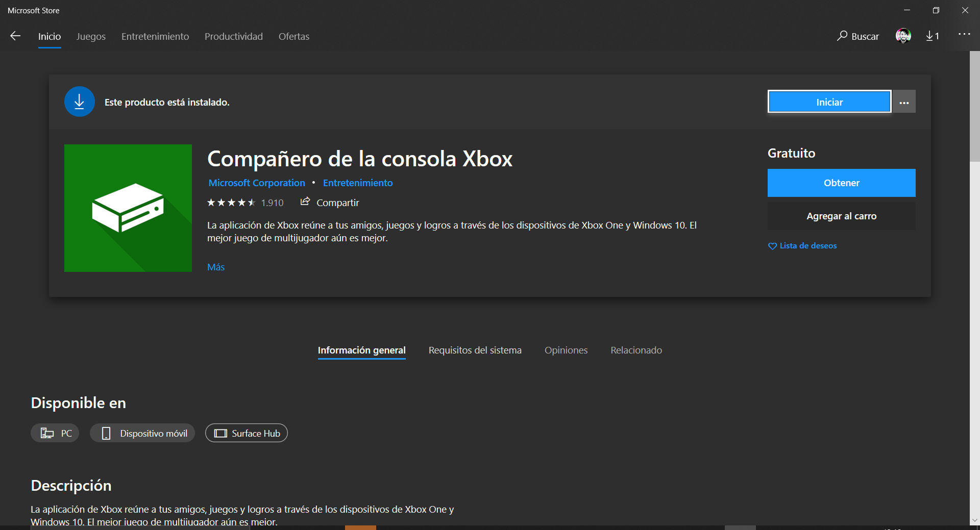Click the profile avatar icon
The image size is (980, 530).
[x=904, y=36]
